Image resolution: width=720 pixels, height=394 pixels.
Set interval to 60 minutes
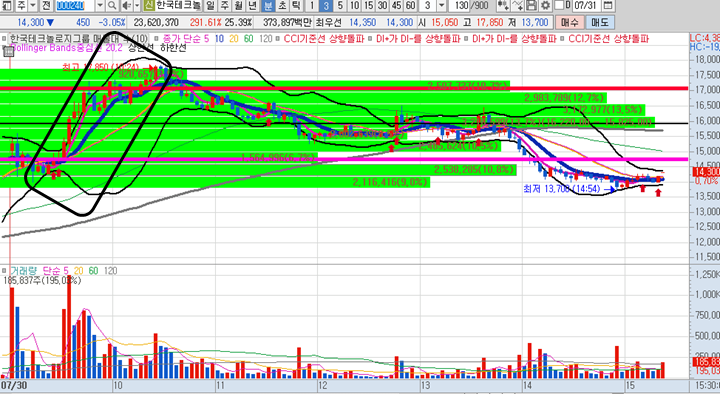(411, 6)
